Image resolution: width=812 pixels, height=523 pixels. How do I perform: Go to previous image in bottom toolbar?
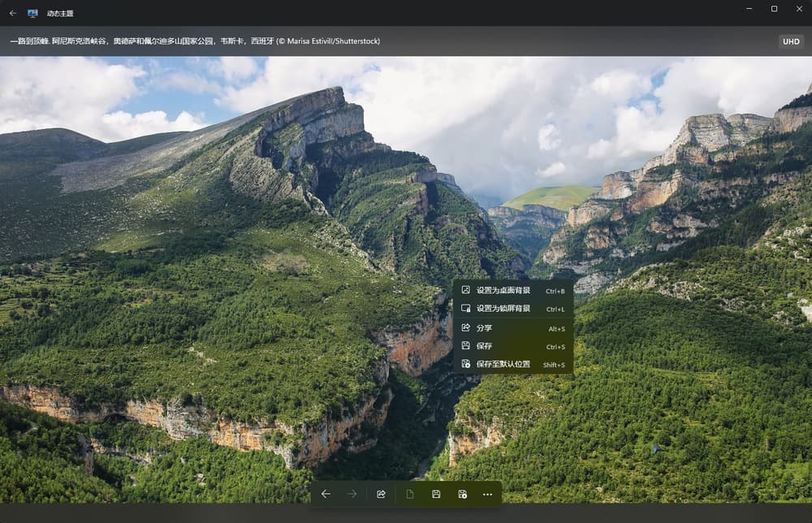point(326,494)
